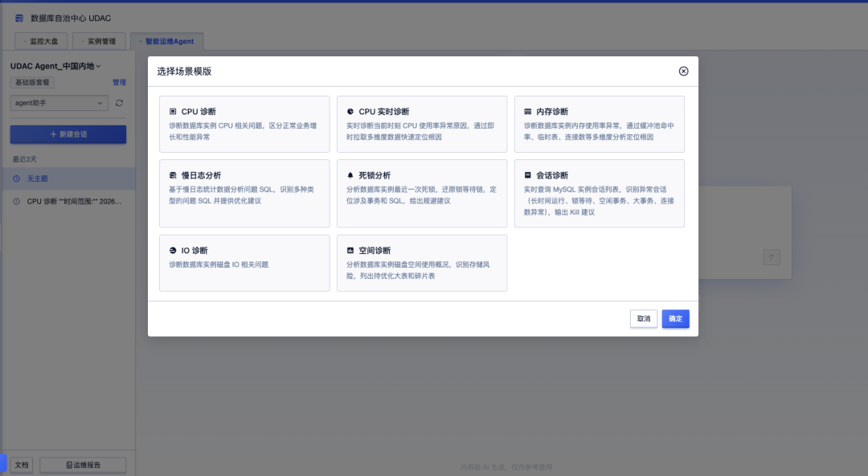
Task: Click the clock icon beside 无主题
Action: [x=17, y=178]
